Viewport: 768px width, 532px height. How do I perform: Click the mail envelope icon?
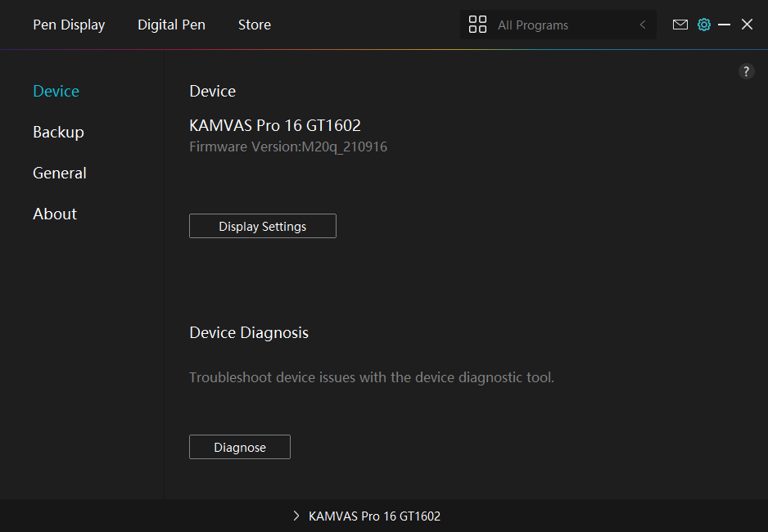680,25
